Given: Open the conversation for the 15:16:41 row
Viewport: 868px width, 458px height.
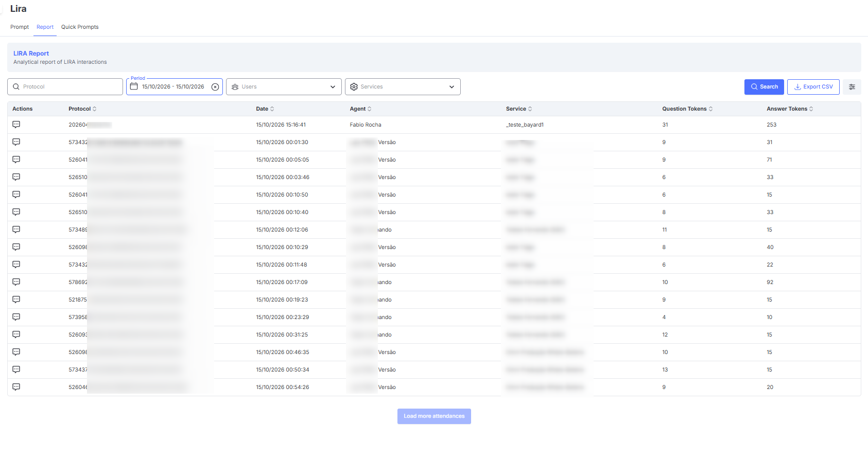Looking at the screenshot, I should 16,125.
